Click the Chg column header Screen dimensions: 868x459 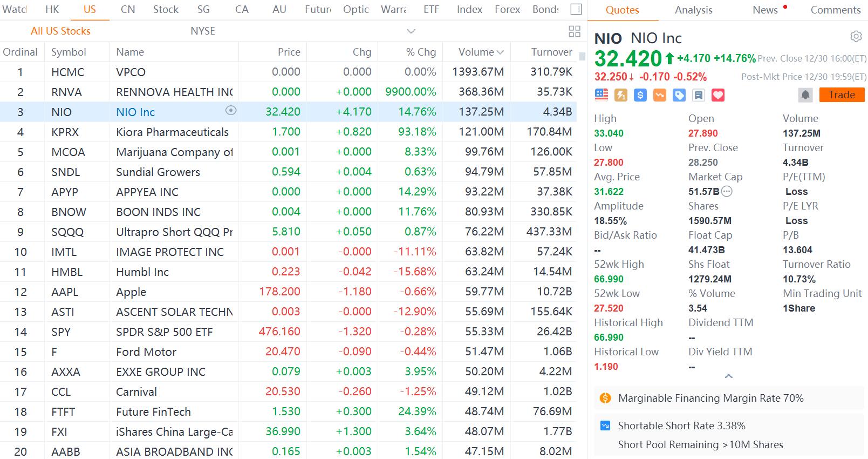tap(362, 52)
